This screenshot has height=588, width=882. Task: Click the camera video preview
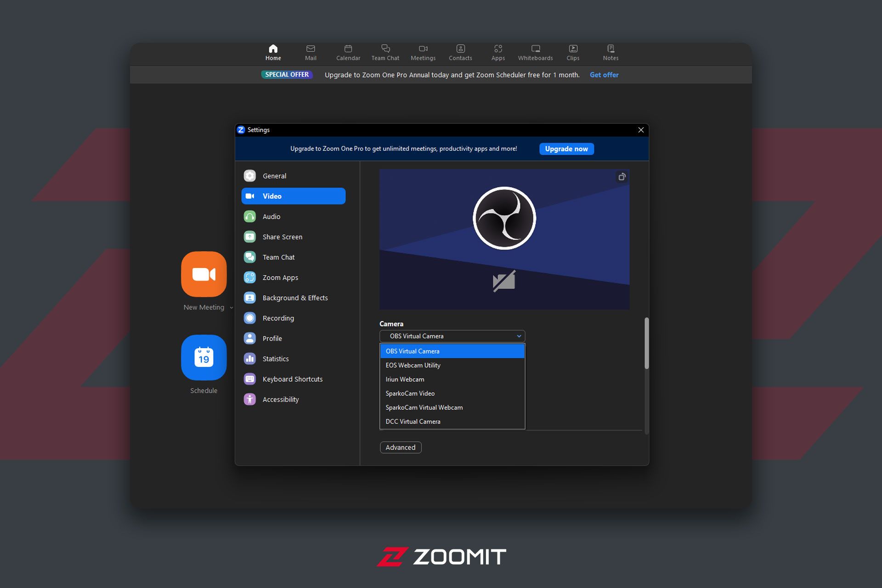tap(504, 239)
